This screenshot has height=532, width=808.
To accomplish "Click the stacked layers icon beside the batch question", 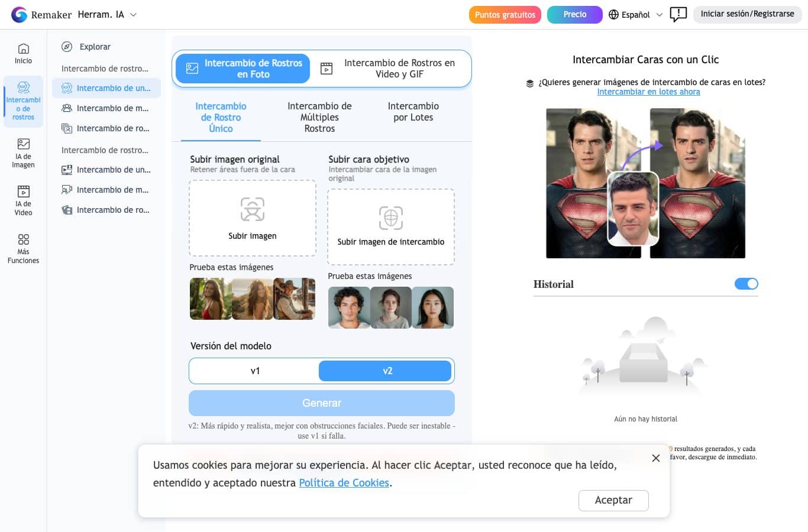I will coord(530,83).
